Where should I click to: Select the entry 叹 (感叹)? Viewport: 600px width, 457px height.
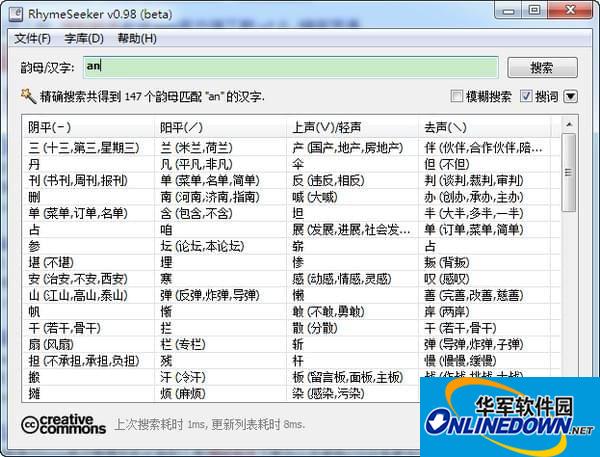coord(447,279)
